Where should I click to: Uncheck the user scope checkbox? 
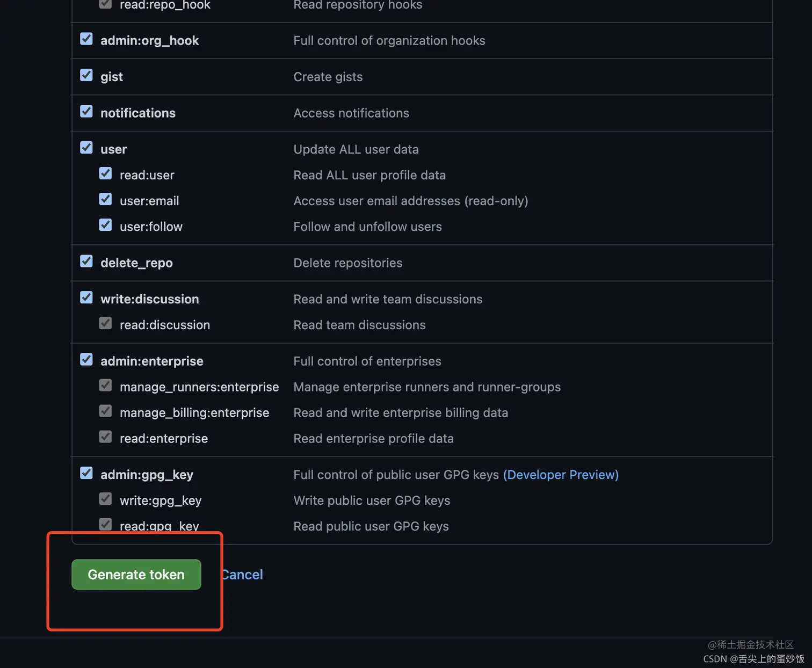coord(86,148)
